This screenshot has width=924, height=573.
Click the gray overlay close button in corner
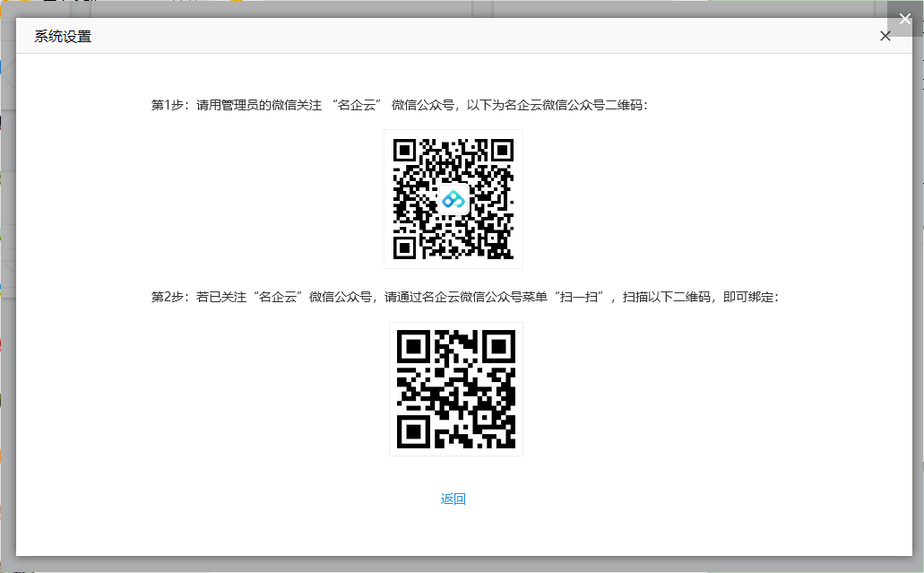pos(905,19)
